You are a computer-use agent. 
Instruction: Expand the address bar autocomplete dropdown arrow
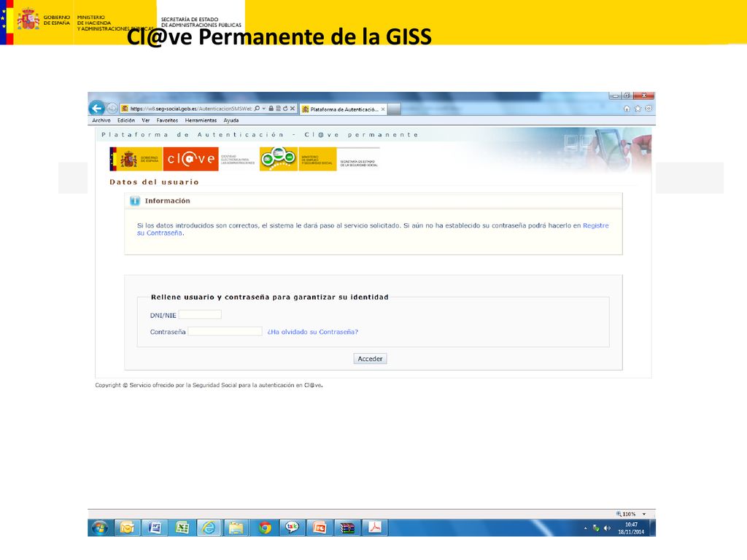pyautogui.click(x=263, y=109)
